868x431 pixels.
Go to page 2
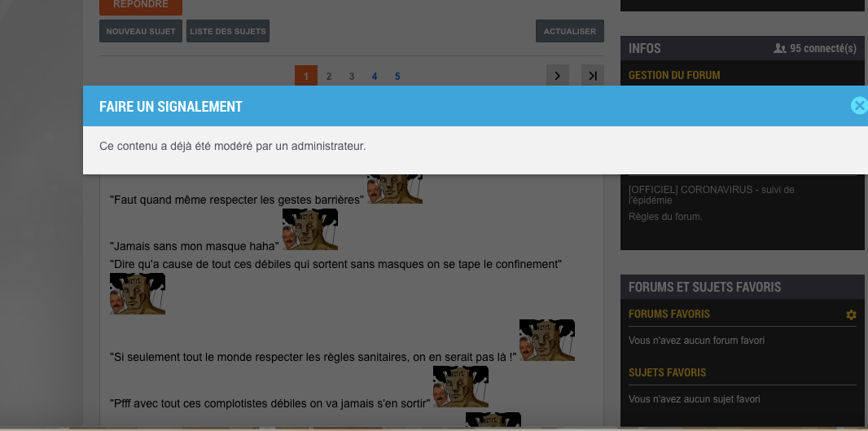coord(329,77)
